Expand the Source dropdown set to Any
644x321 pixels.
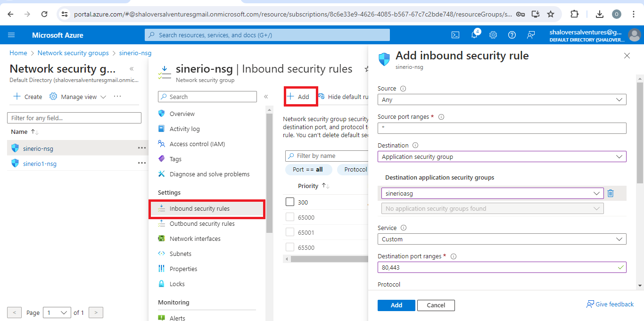(502, 100)
